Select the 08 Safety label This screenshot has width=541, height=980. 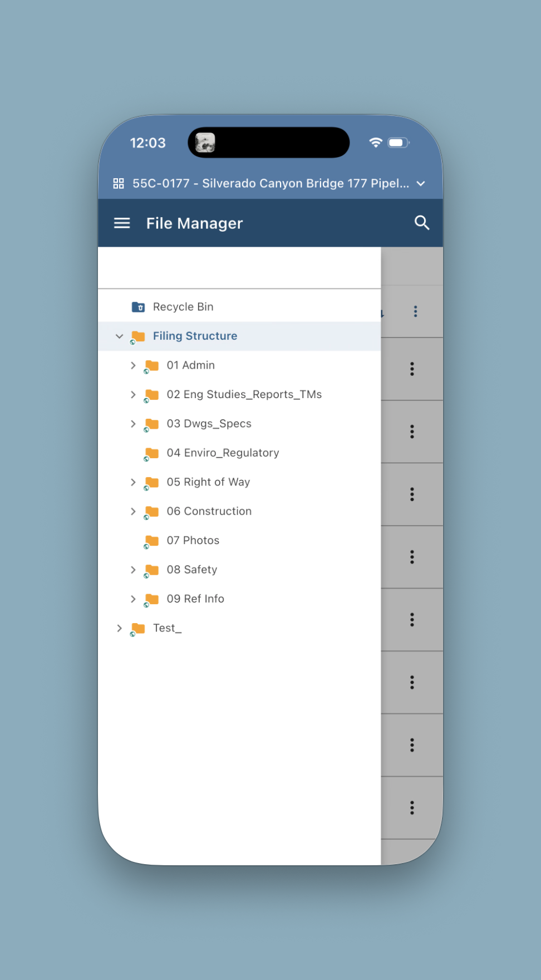pos(192,570)
